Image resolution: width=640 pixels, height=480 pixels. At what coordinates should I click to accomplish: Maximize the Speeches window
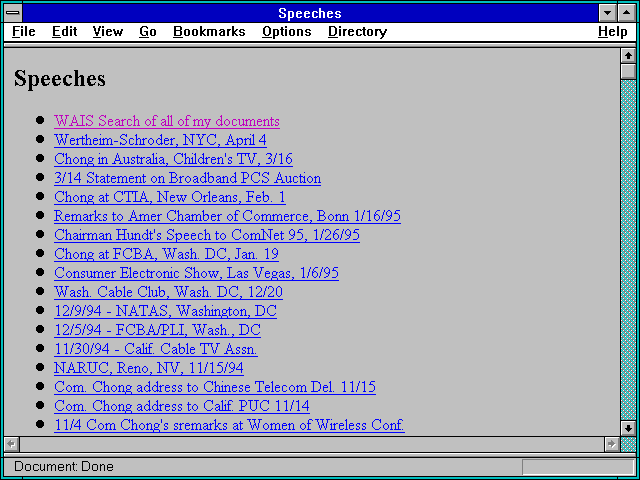point(627,13)
